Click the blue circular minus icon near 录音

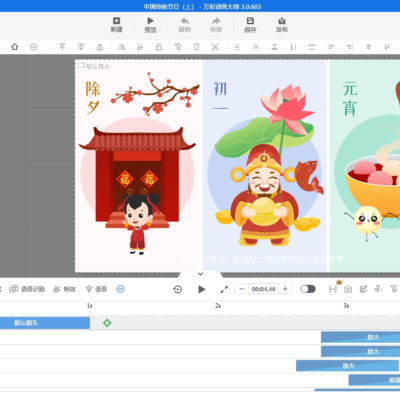tap(120, 289)
